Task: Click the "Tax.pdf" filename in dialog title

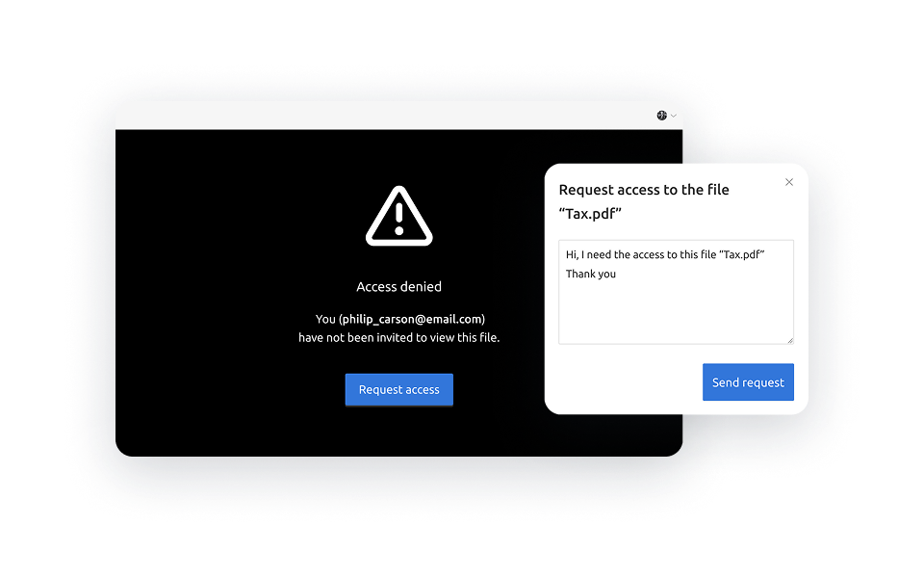Action: click(x=590, y=214)
